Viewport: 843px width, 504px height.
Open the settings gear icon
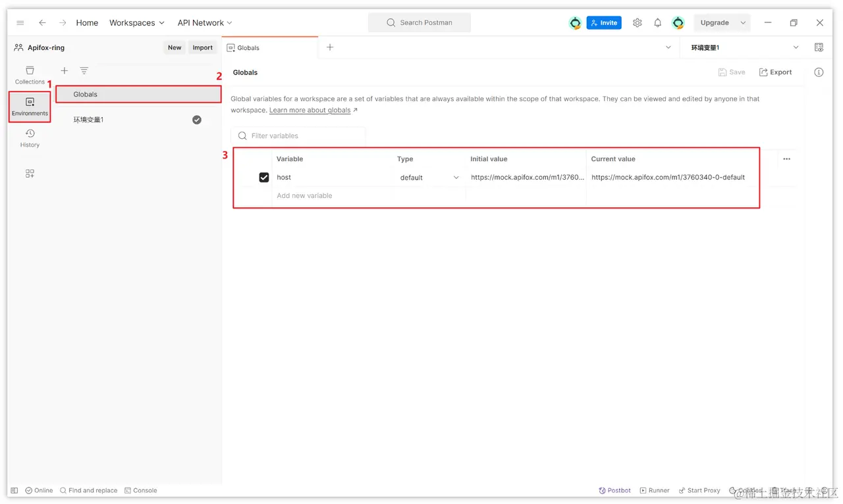point(637,23)
